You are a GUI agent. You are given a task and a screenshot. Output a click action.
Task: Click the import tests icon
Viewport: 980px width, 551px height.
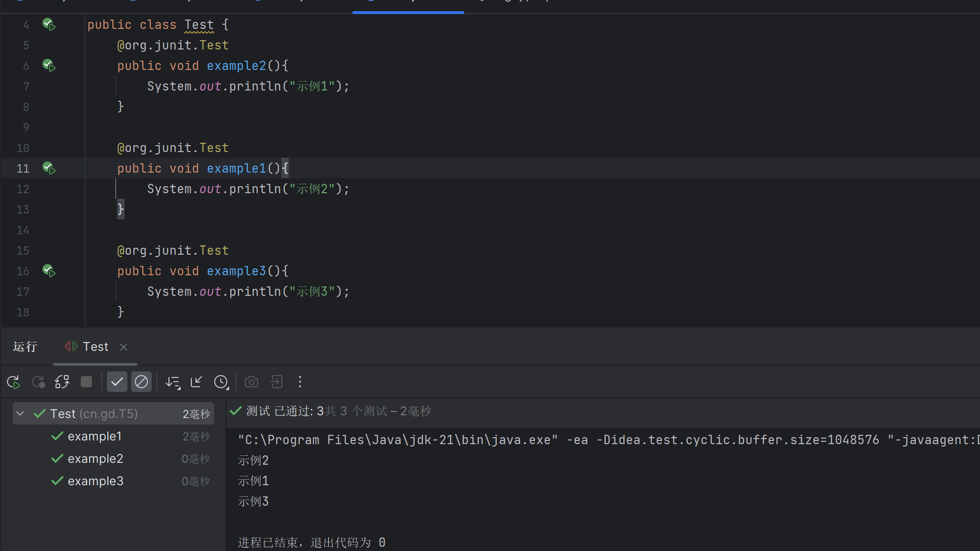(196, 382)
